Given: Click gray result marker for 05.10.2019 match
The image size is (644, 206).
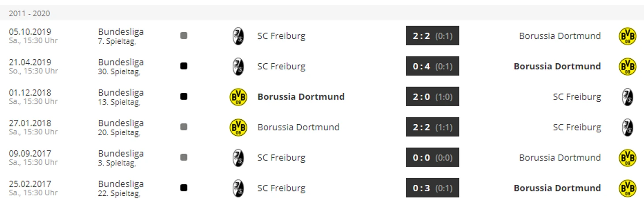Looking at the screenshot, I should [184, 35].
